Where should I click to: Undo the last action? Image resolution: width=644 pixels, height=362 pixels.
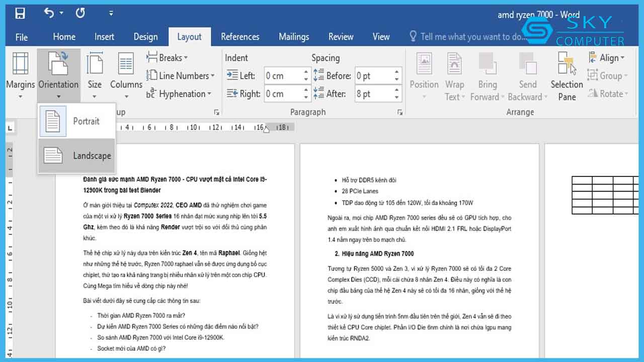49,13
